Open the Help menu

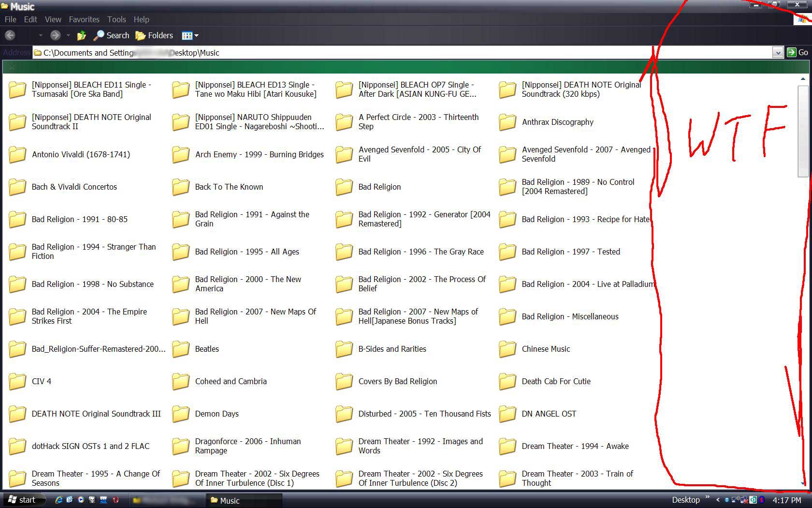[x=141, y=19]
